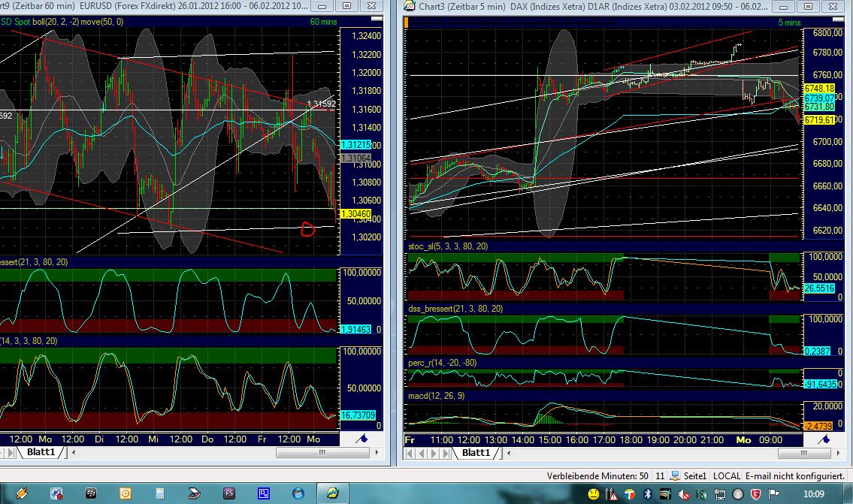Launch the globe browser icon in the taskbar
Image resolution: width=853 pixels, height=504 pixels.
tap(298, 493)
